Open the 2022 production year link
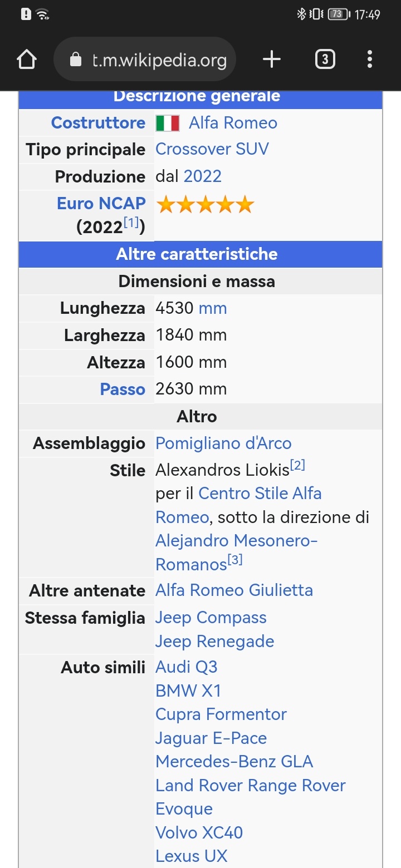Screen dimensions: 401x868 click(203, 176)
